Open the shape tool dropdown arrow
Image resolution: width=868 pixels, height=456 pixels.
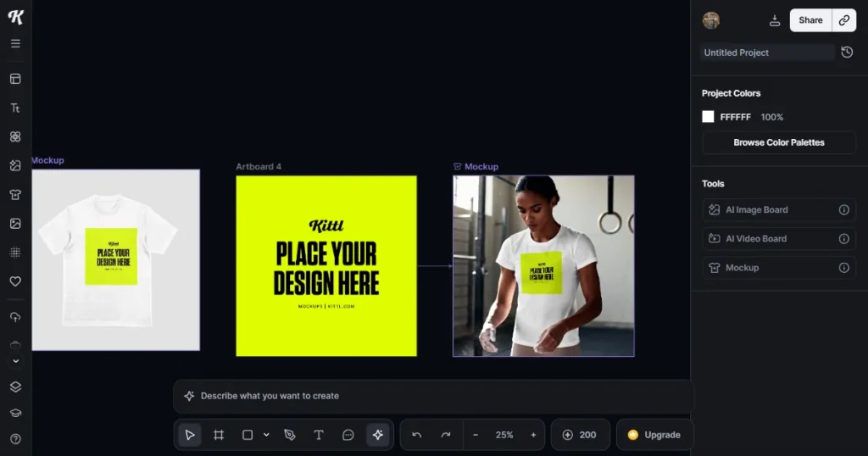point(266,435)
